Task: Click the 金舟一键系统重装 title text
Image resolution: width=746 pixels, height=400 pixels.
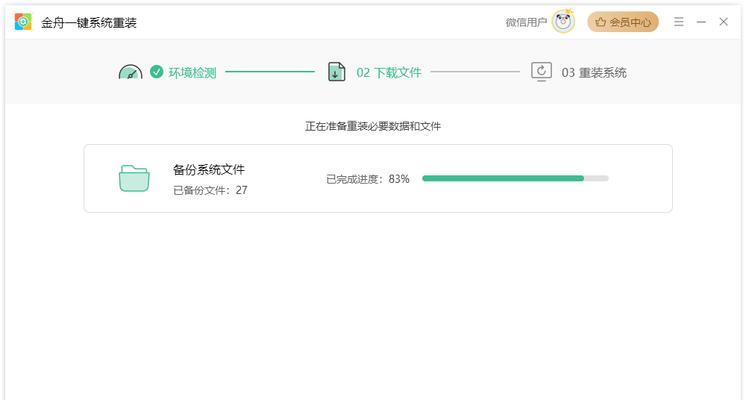Action: [89, 23]
